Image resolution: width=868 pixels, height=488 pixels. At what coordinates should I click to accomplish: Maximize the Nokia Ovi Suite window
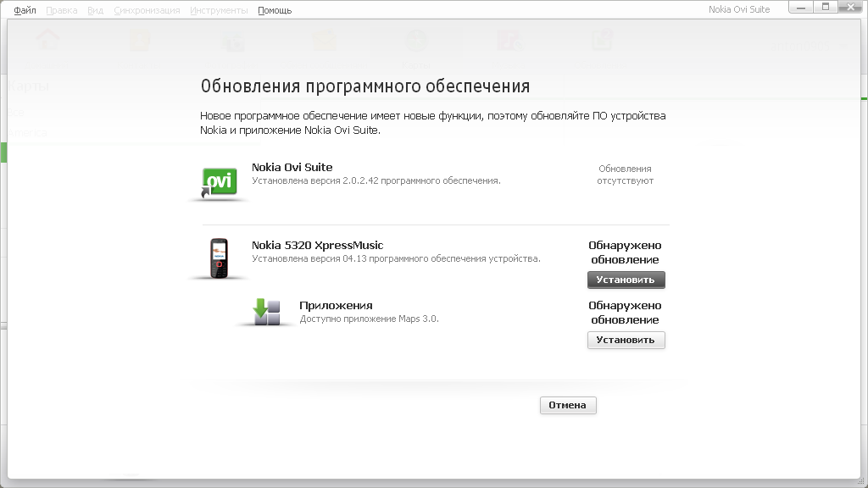(x=826, y=7)
